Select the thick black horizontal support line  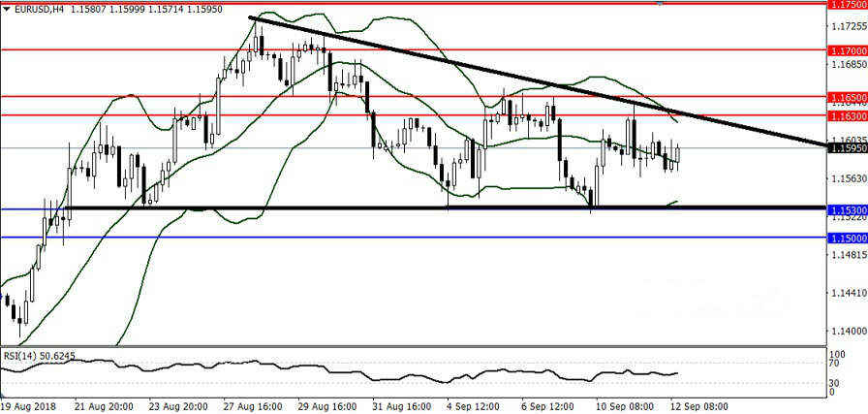coord(387,207)
